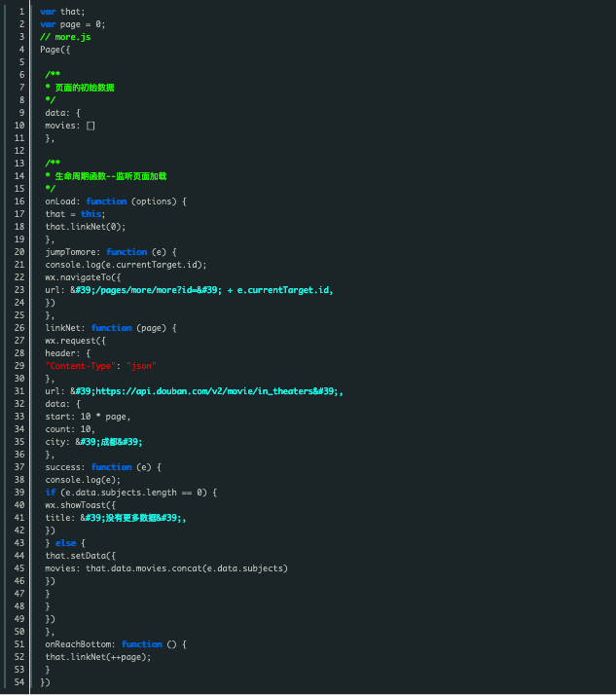
Task: Click the 'movies: []' line
Action: point(70,126)
